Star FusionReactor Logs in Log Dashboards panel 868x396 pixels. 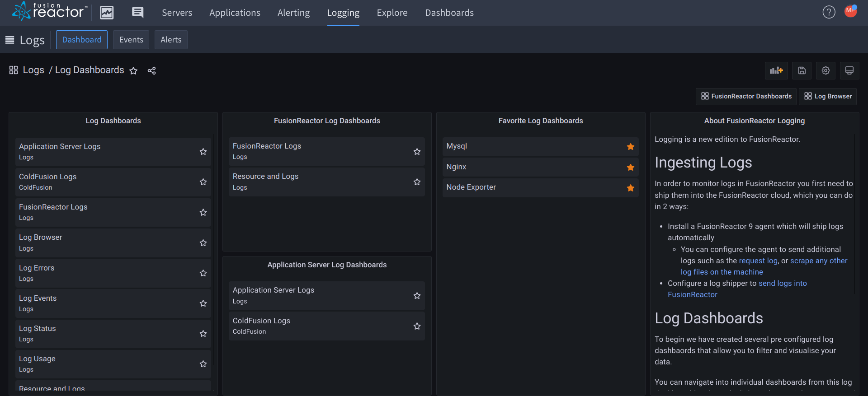pos(203,212)
